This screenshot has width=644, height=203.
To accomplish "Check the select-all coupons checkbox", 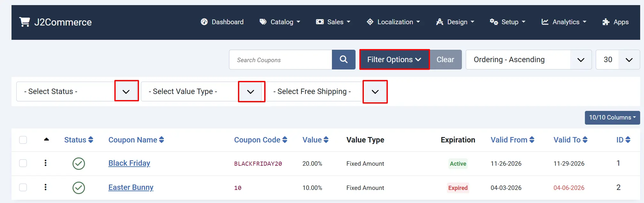I will tap(23, 140).
